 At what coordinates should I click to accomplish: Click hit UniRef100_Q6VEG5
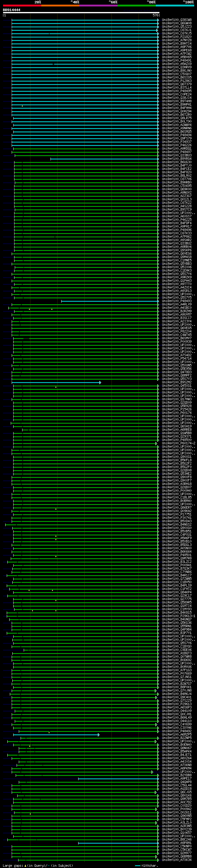click(177, 328)
